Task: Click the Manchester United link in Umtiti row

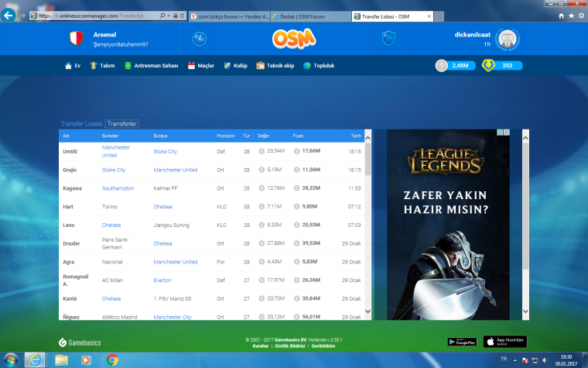Action: point(115,151)
